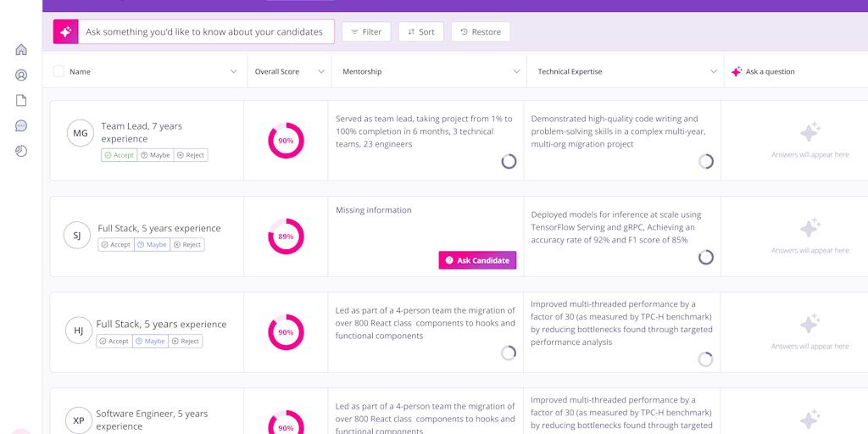Click sparkle icon in Ask a question header

coord(737,72)
